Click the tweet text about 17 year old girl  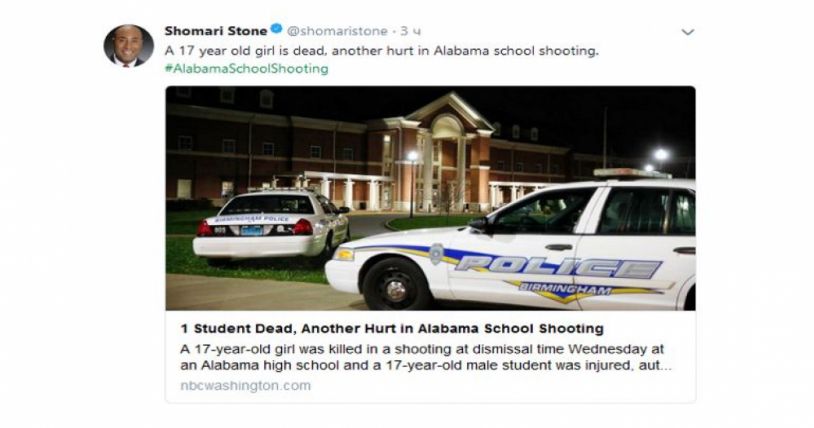click(382, 51)
